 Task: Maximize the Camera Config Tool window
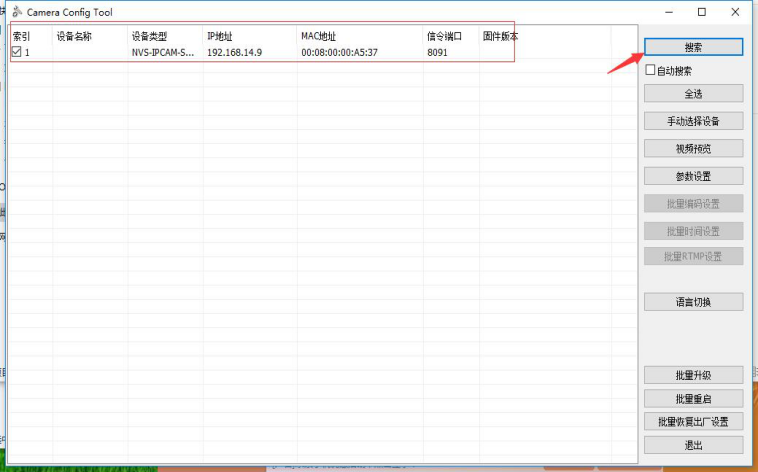click(x=702, y=12)
